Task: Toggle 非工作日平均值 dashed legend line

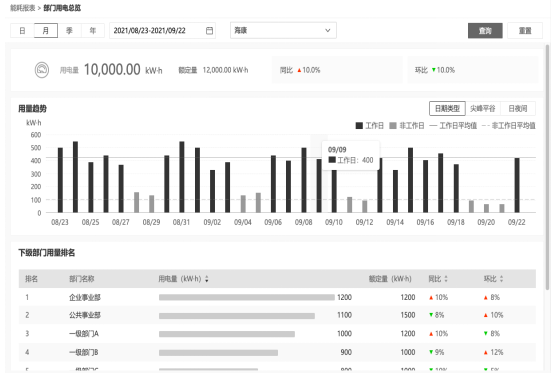Action: point(508,126)
